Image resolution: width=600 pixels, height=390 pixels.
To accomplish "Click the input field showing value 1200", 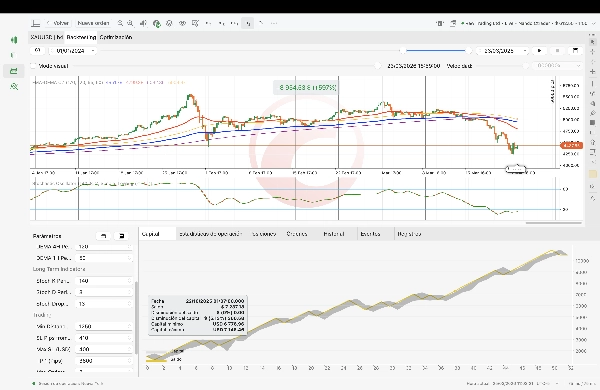I will coord(104,326).
